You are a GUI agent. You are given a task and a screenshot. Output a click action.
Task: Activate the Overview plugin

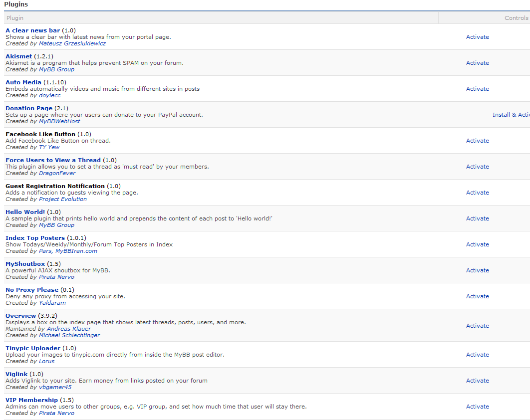(477, 326)
